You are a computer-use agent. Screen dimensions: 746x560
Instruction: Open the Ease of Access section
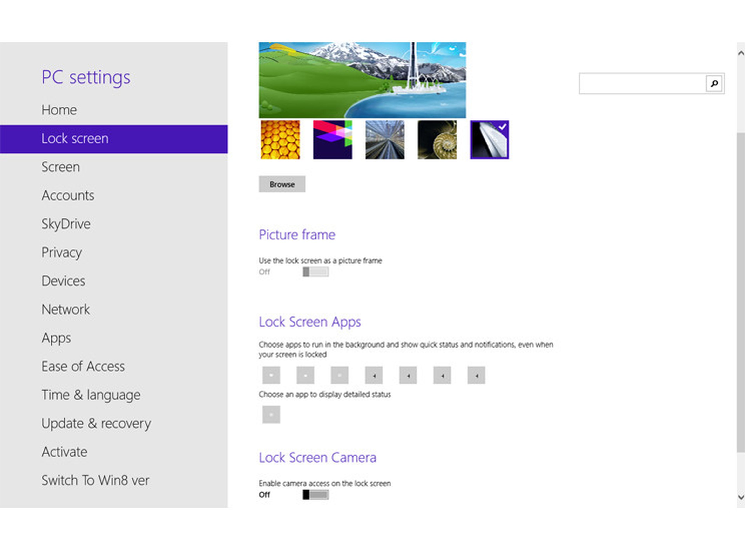pyautogui.click(x=83, y=366)
